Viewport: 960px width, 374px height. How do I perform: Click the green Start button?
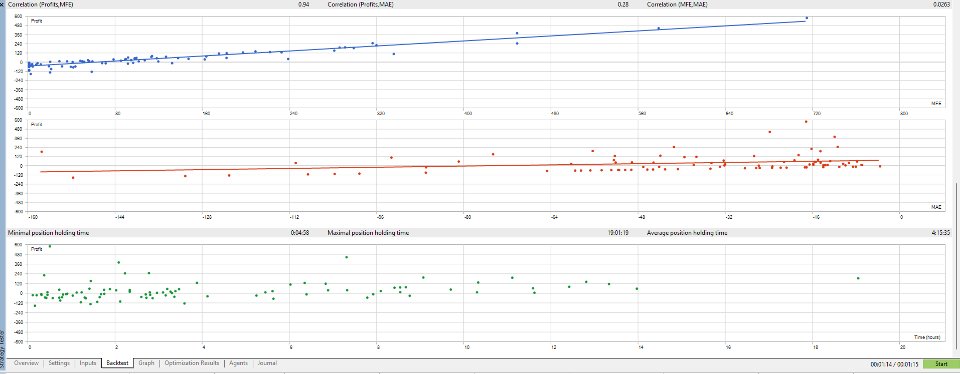(x=941, y=364)
